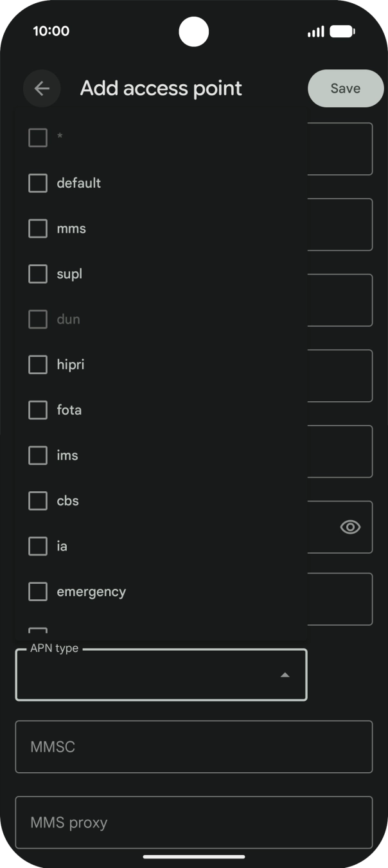Image resolution: width=388 pixels, height=868 pixels.
Task: Navigate back with the back arrow
Action: click(x=42, y=88)
